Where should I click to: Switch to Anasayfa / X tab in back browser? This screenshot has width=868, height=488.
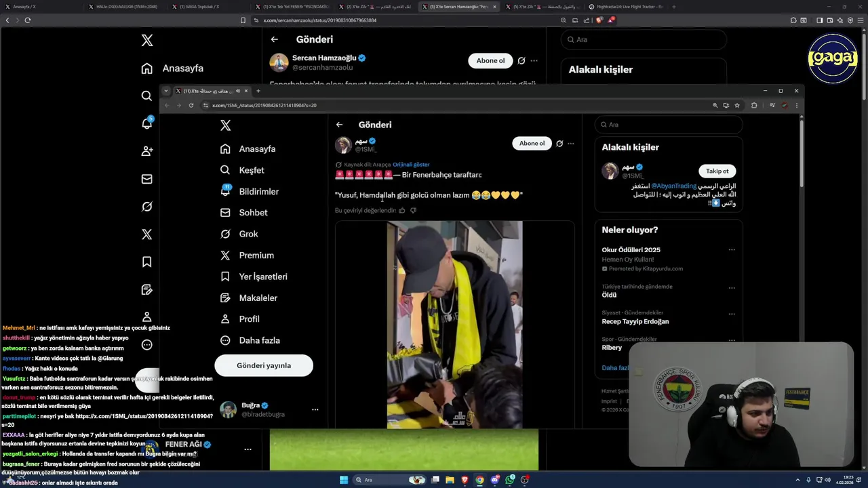click(x=41, y=7)
